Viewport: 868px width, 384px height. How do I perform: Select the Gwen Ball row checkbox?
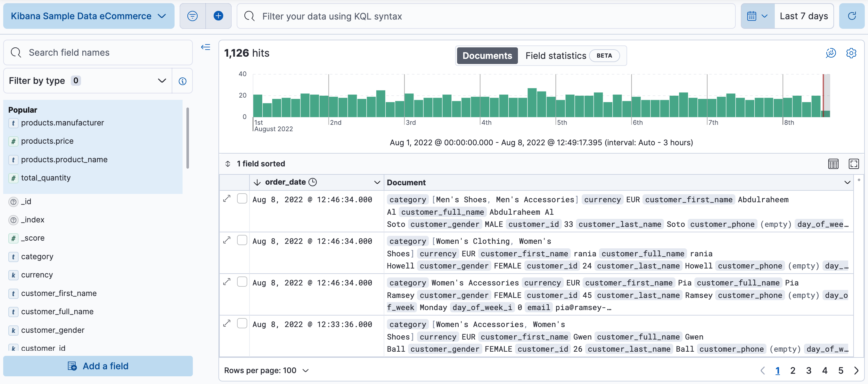[x=242, y=324]
